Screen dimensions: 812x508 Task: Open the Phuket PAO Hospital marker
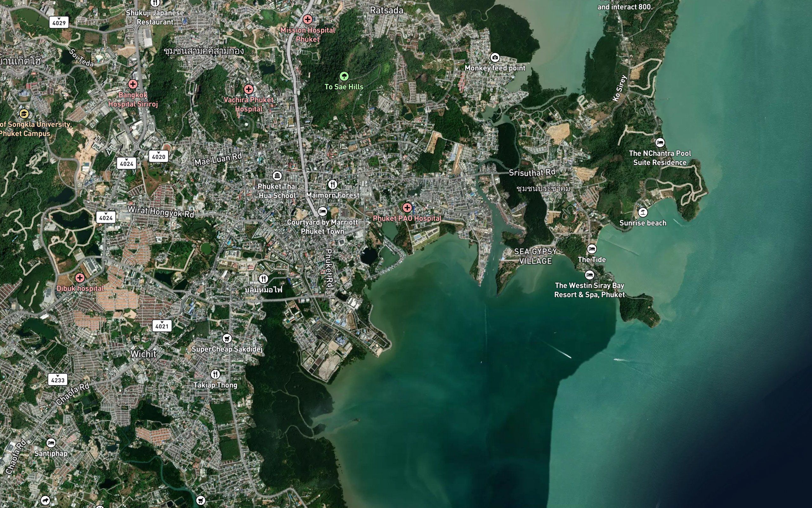[407, 208]
